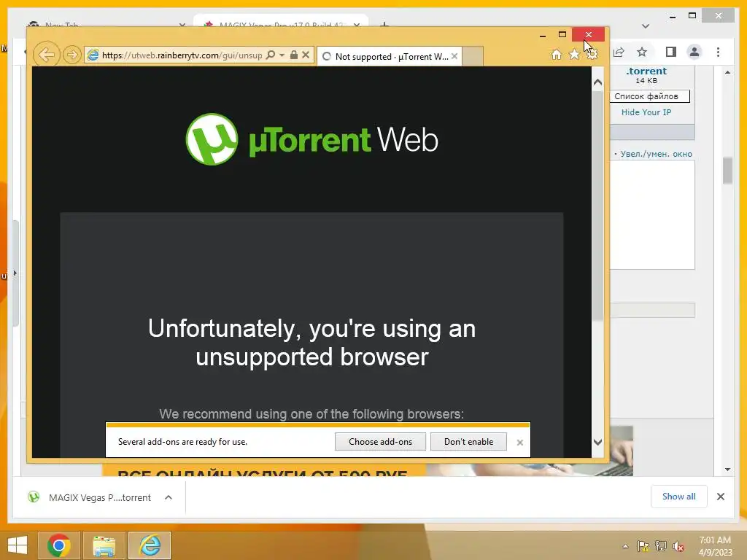Open Chrome profile avatar
The width and height of the screenshot is (747, 560).
(x=694, y=52)
